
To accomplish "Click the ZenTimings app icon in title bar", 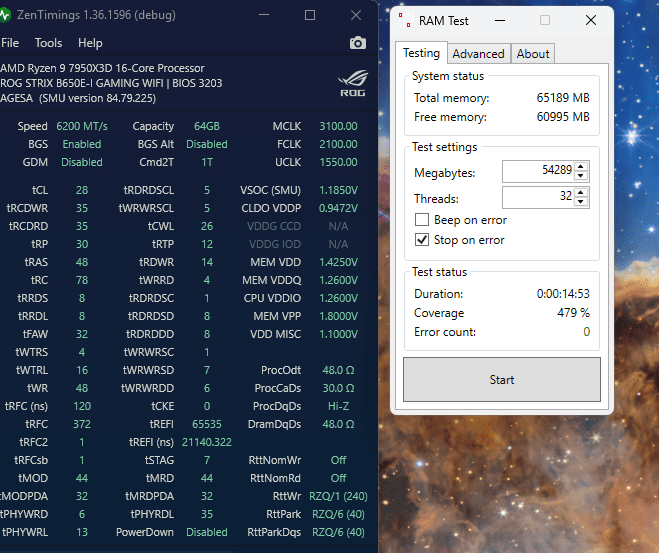I will pos(5,16).
